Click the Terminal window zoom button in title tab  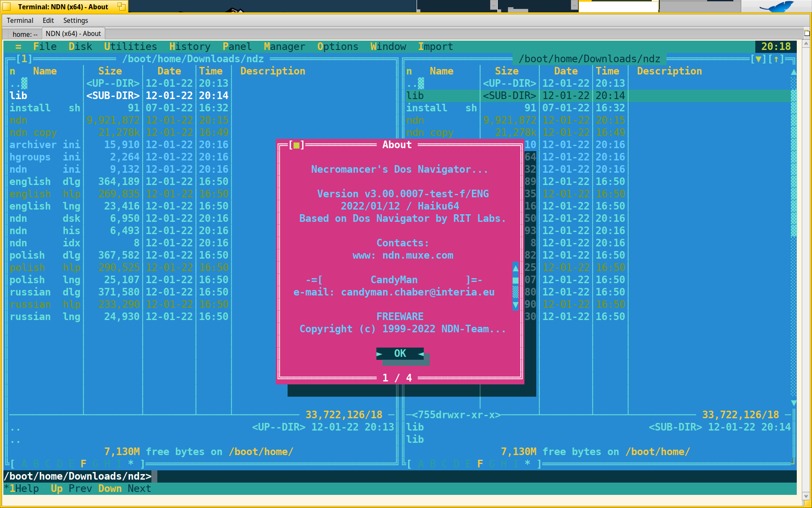pyautogui.click(x=121, y=6)
